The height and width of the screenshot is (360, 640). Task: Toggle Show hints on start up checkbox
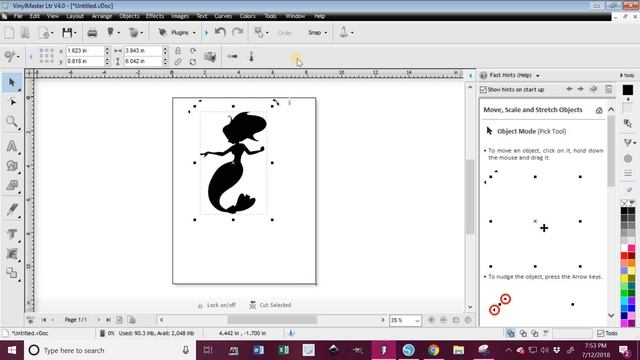483,90
